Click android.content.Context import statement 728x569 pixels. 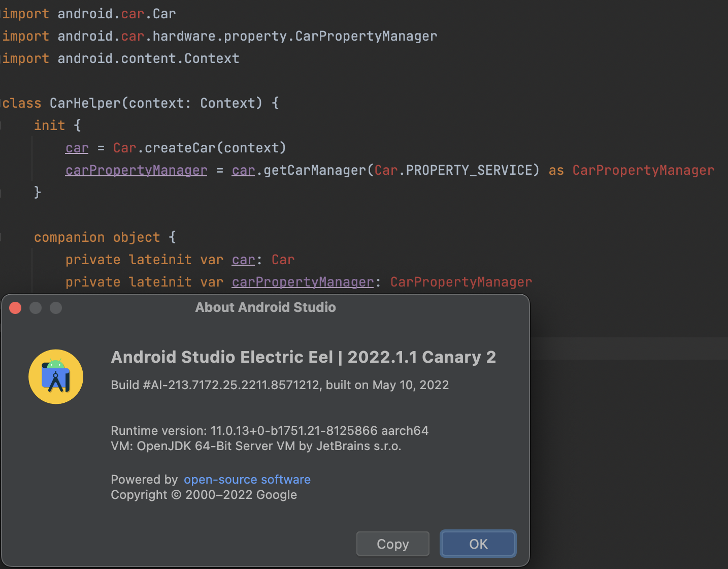click(148, 58)
